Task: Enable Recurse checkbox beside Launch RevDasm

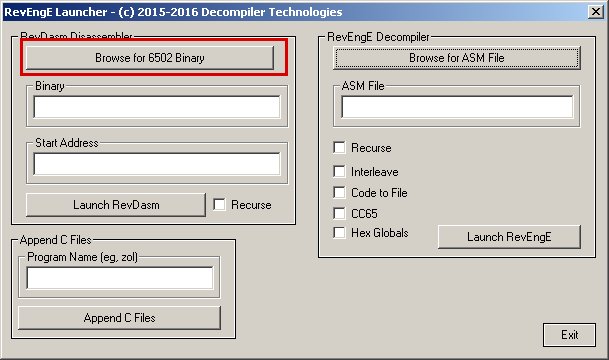Action: point(219,205)
